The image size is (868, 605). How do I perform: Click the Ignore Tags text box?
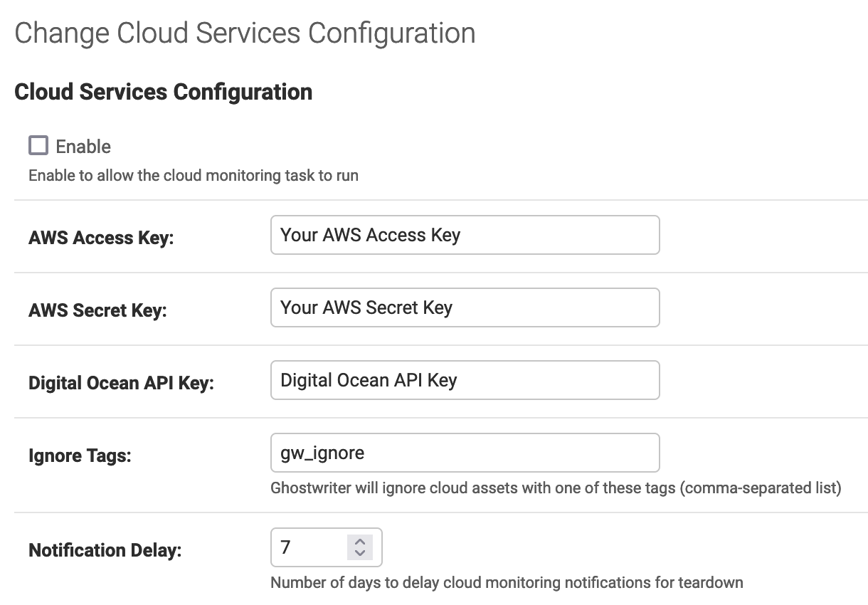[x=465, y=453]
